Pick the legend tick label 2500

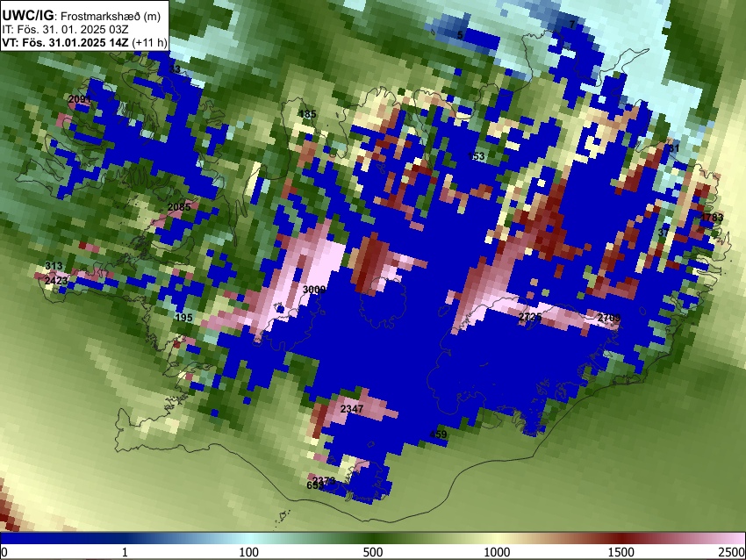point(733,552)
